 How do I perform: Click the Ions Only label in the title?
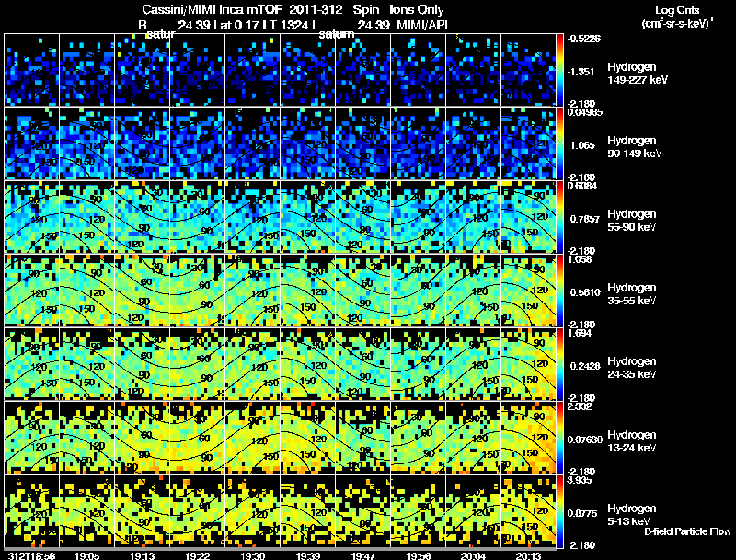pos(417,10)
